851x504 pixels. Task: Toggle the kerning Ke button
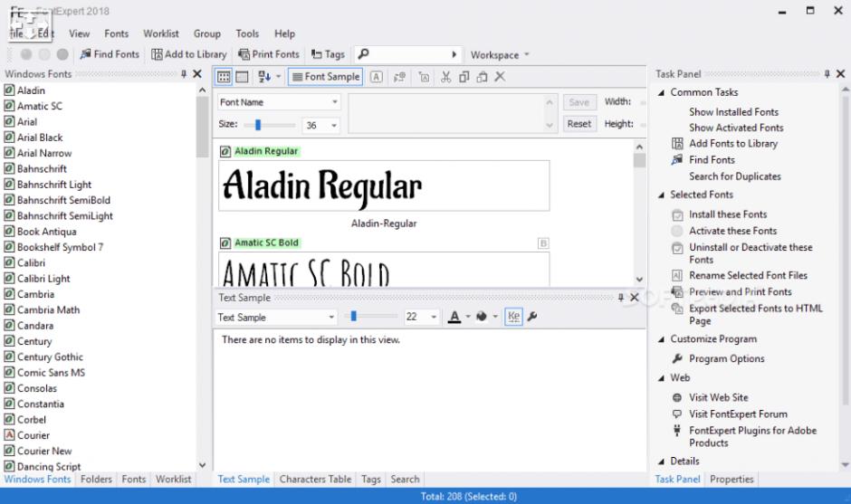[513, 317]
